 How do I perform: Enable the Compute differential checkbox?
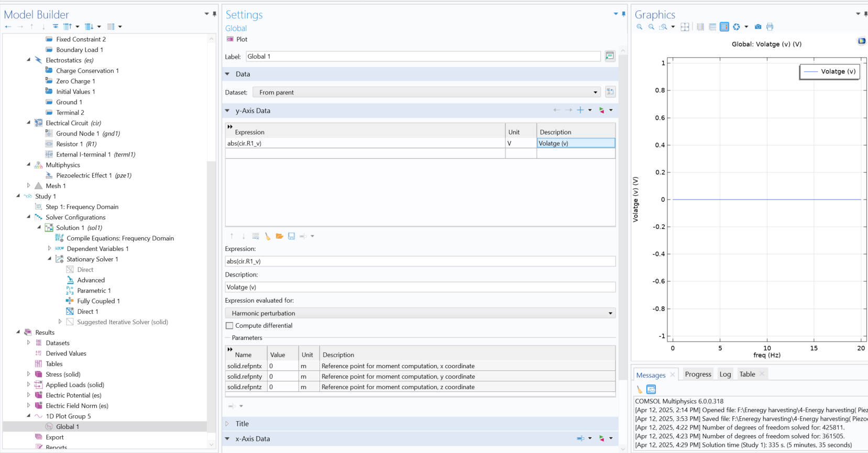[229, 326]
